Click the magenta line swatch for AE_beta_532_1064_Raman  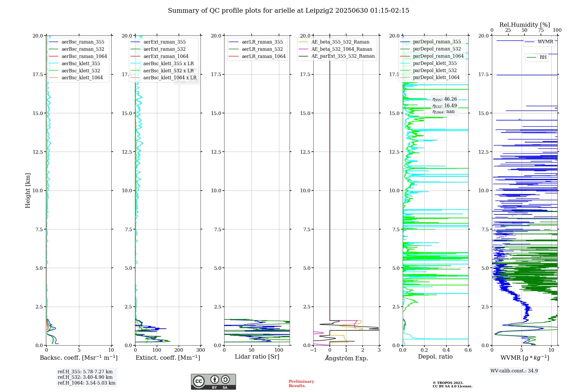tap(304, 49)
